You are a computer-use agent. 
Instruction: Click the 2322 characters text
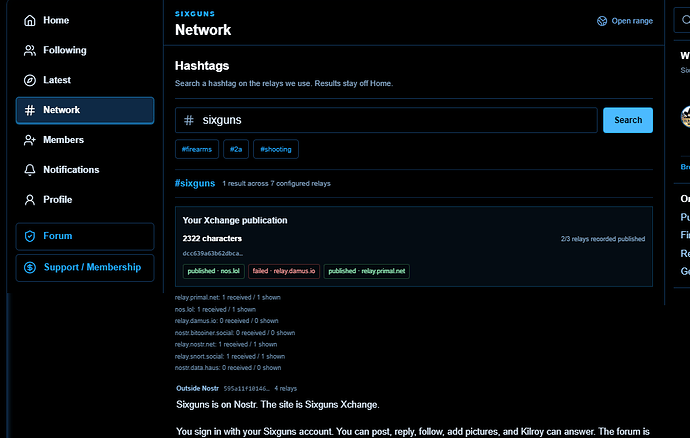(x=212, y=239)
